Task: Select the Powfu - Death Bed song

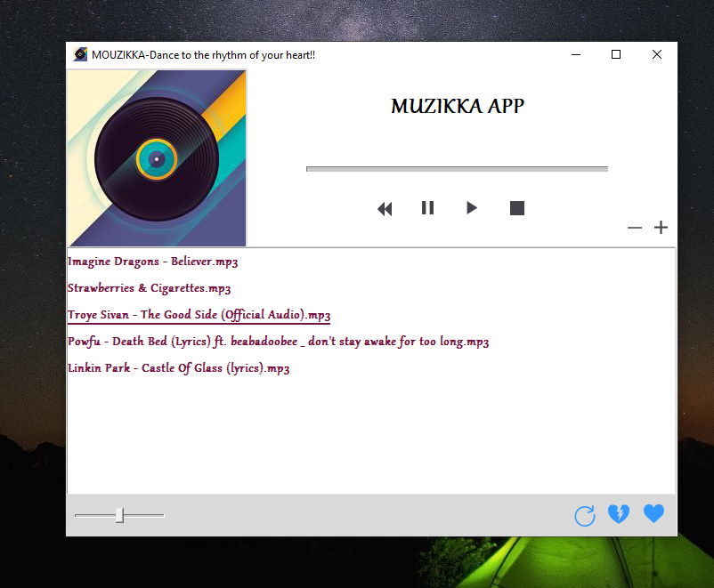Action: point(278,341)
